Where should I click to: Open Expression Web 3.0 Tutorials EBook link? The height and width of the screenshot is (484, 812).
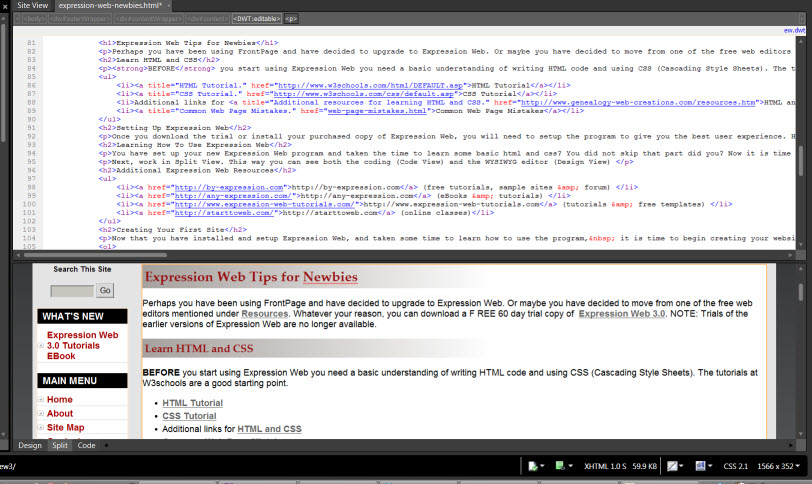(82, 345)
